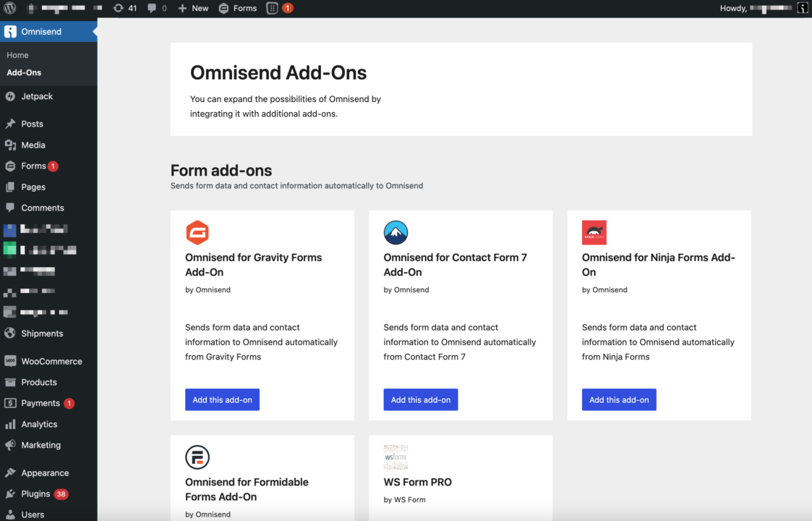Click the Ninja Forms red logo
Image resolution: width=812 pixels, height=521 pixels.
click(594, 232)
